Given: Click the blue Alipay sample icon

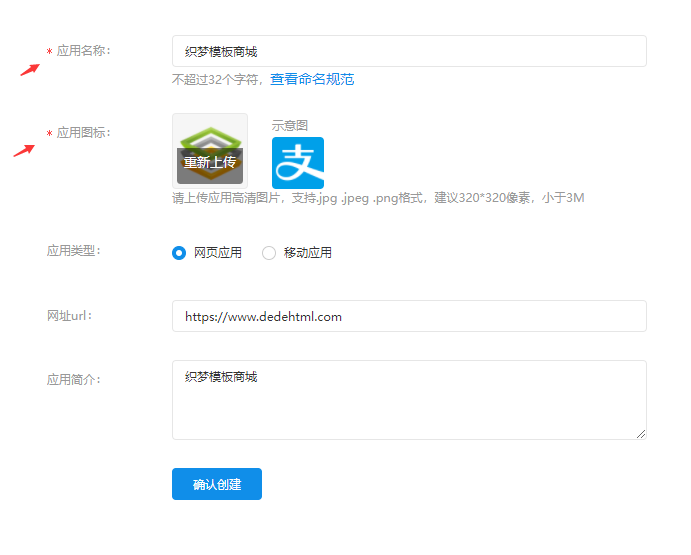Looking at the screenshot, I should pyautogui.click(x=297, y=163).
